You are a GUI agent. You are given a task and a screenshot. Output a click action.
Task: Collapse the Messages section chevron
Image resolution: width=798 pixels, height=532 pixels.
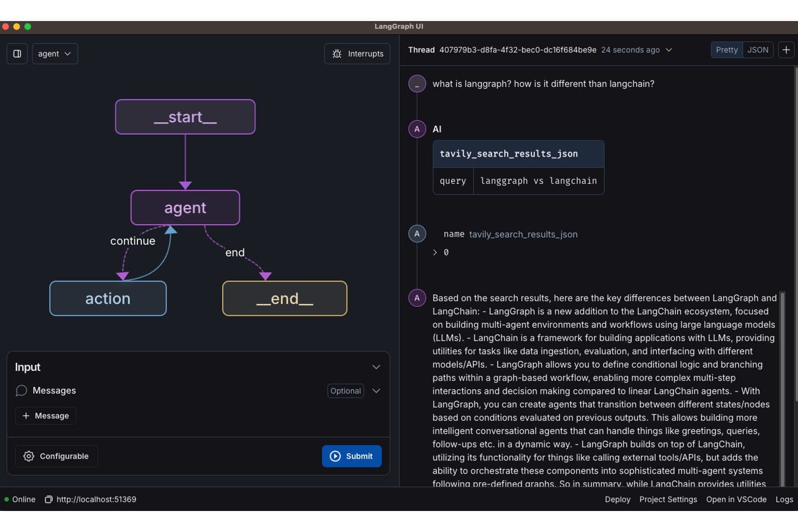pos(376,391)
